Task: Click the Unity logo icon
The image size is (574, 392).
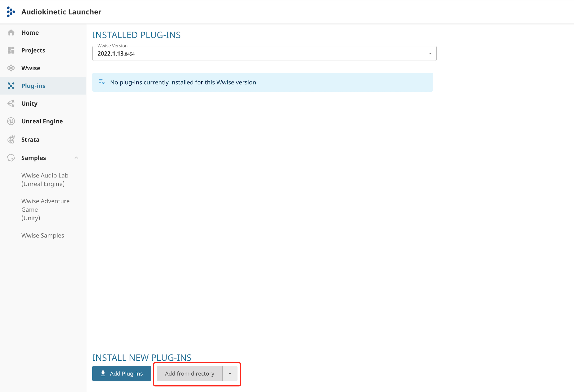Action: tap(11, 104)
